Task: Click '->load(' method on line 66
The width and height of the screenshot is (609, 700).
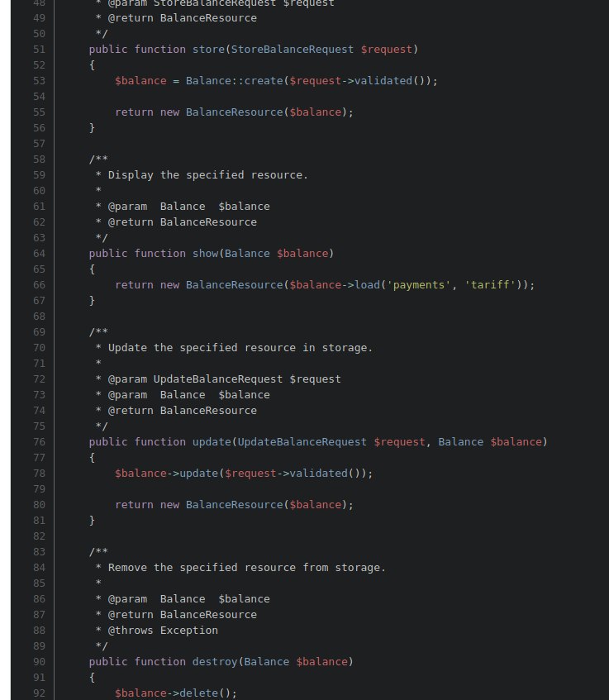Action: (364, 285)
